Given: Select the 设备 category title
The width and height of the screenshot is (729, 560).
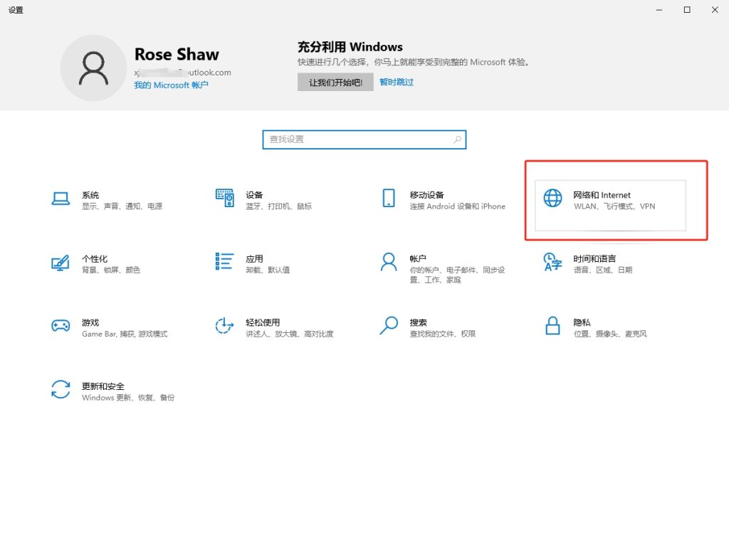Looking at the screenshot, I should (254, 195).
